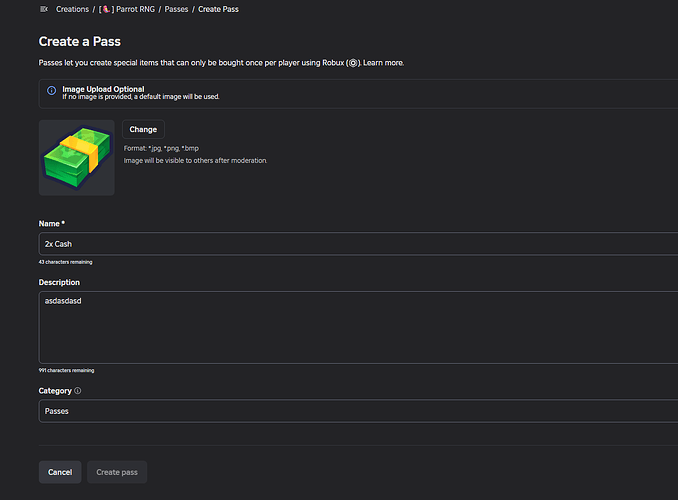The image size is (678, 500).
Task: Click the 'Format: *.jpg, *.png, *.bmp' text
Action: [x=161, y=148]
